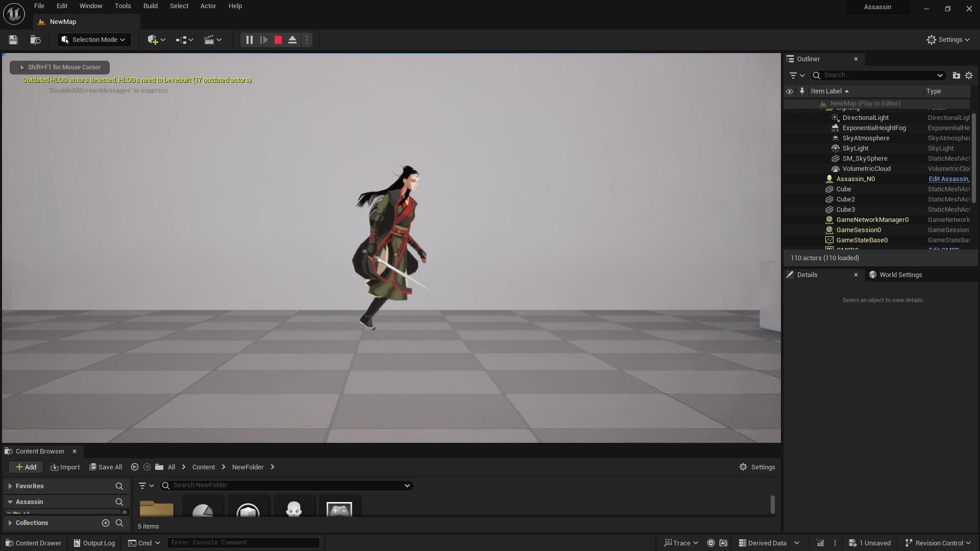Select Assassin_N0 actor row
This screenshot has width=980, height=551.
[x=876, y=179]
